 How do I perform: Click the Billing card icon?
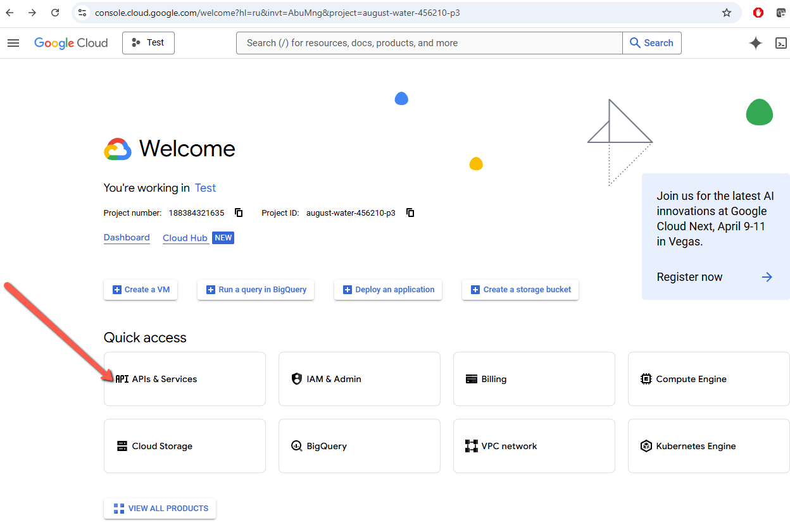[472, 379]
